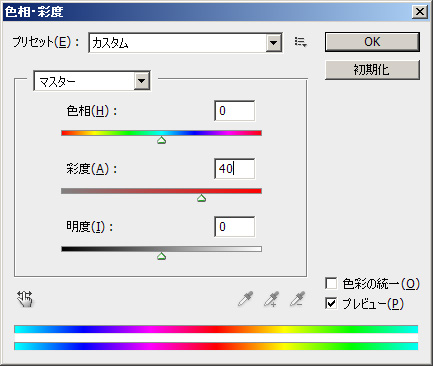
Task: Click the 初期化 reset button
Action: (x=372, y=70)
